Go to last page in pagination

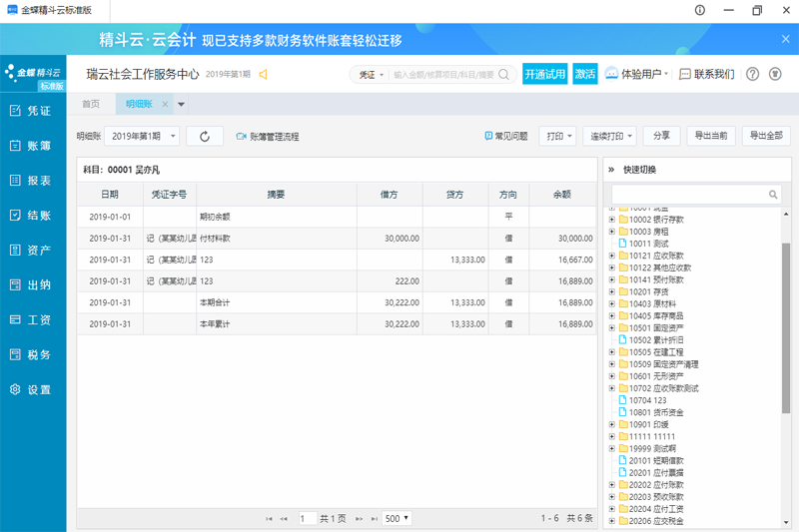click(x=374, y=519)
